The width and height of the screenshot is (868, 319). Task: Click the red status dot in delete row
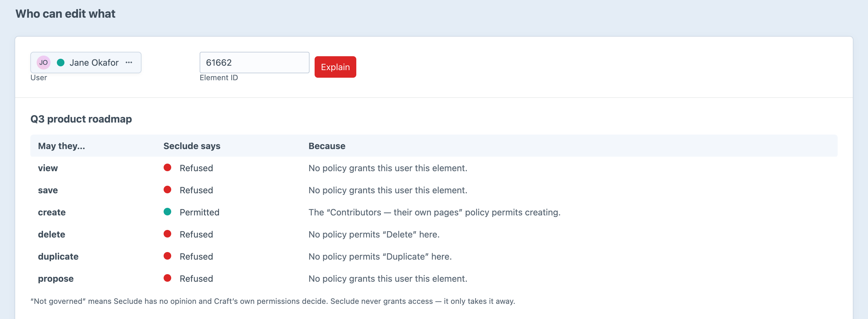pyautogui.click(x=167, y=234)
